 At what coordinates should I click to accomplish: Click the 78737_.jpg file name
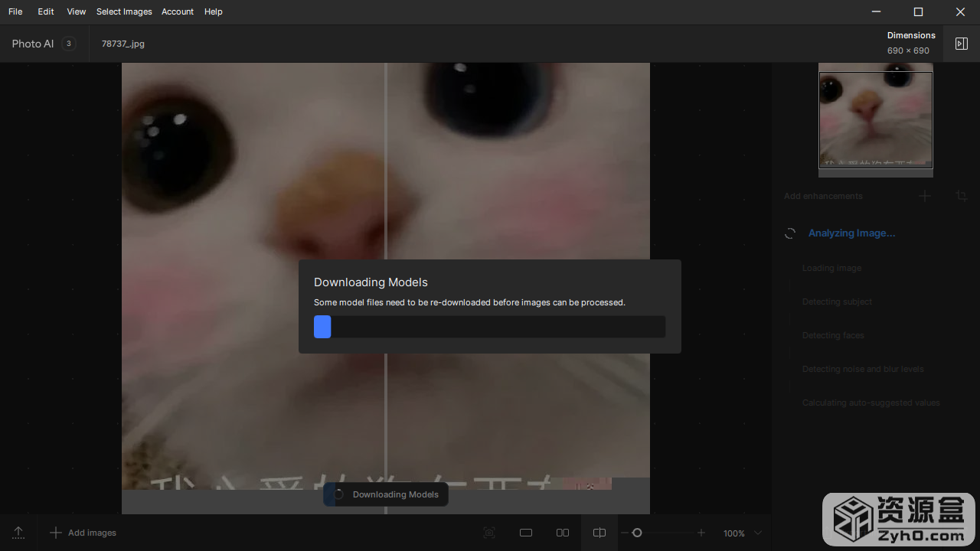pos(123,44)
